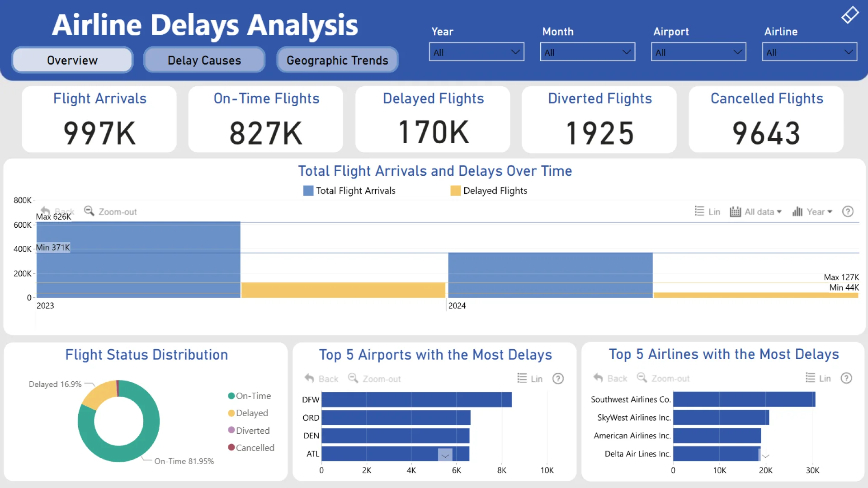This screenshot has height=488, width=868.
Task: Toggle Delayed Flights legend swatch
Action: coord(455,191)
